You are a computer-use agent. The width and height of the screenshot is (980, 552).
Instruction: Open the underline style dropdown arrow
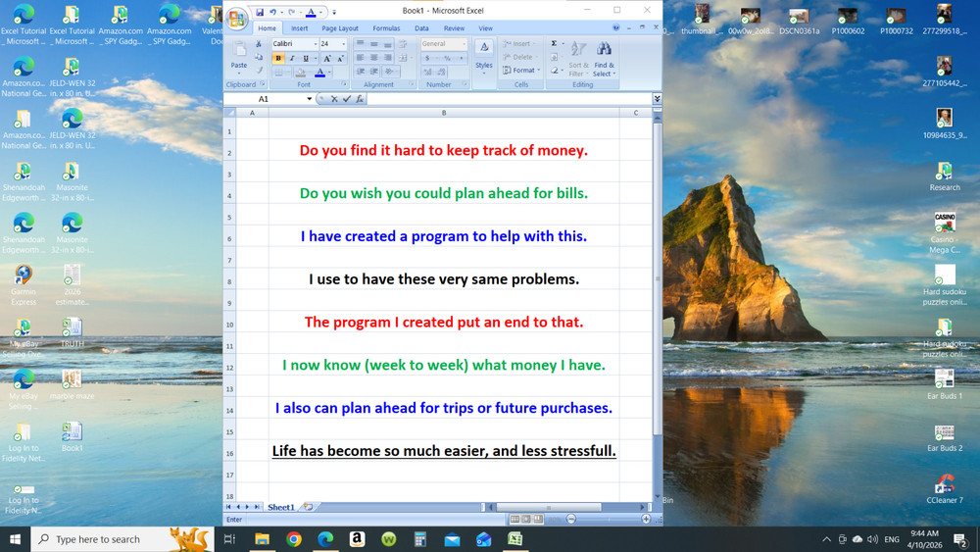coord(316,58)
